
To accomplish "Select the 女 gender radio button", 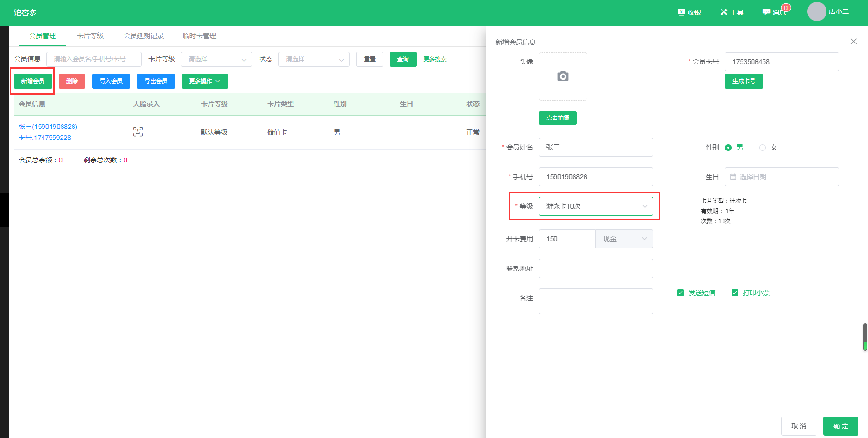I will (x=763, y=148).
